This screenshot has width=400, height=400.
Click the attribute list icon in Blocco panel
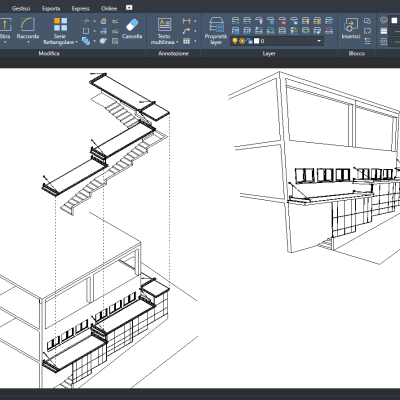point(367,41)
